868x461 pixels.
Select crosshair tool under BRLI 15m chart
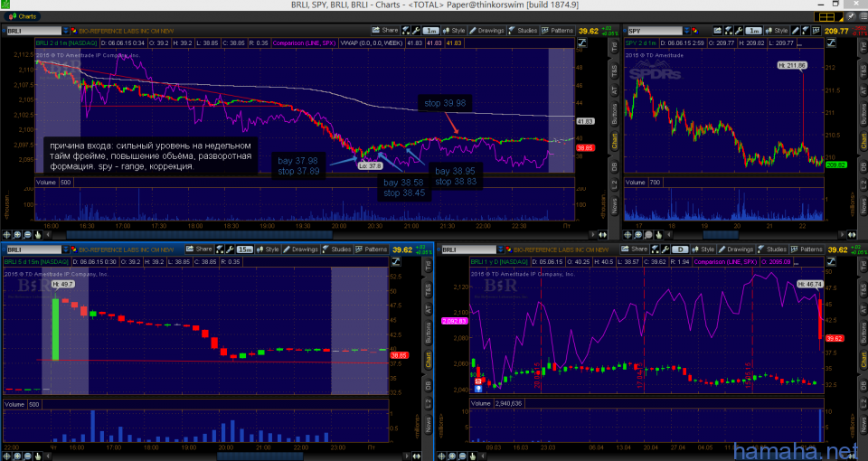pos(6,456)
